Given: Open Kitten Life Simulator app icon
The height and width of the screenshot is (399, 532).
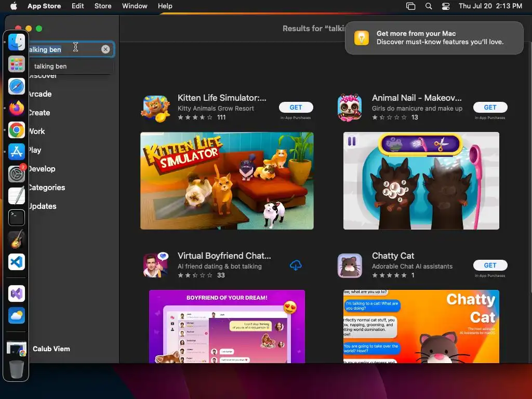Looking at the screenshot, I should coord(155,108).
